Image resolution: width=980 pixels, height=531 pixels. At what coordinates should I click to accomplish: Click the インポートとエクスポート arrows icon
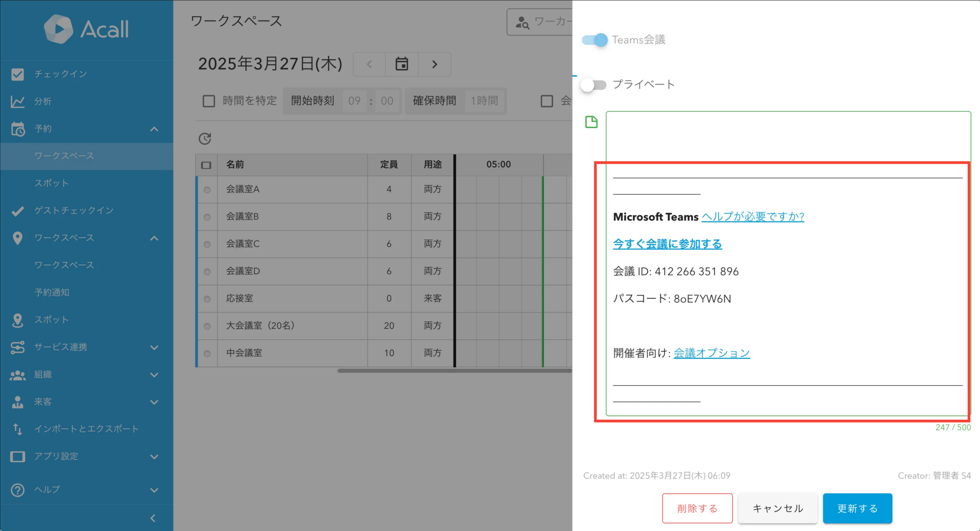click(x=17, y=429)
